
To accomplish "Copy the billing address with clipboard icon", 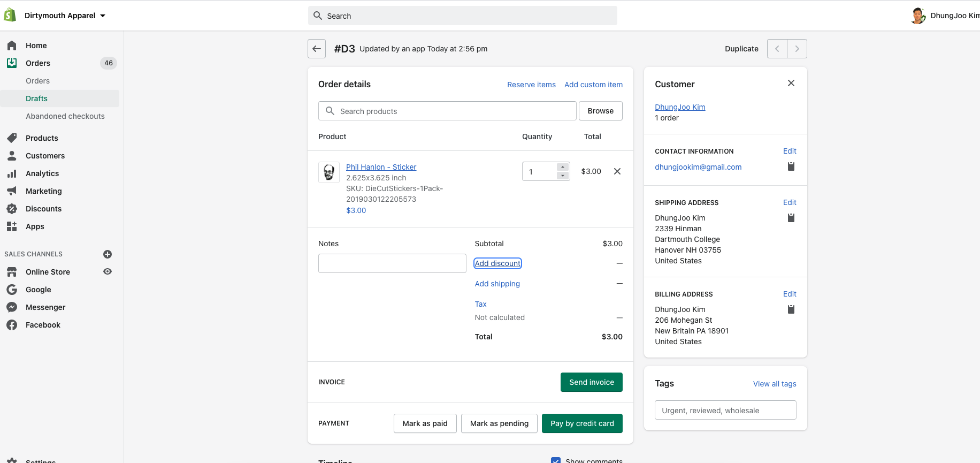I will [x=791, y=309].
